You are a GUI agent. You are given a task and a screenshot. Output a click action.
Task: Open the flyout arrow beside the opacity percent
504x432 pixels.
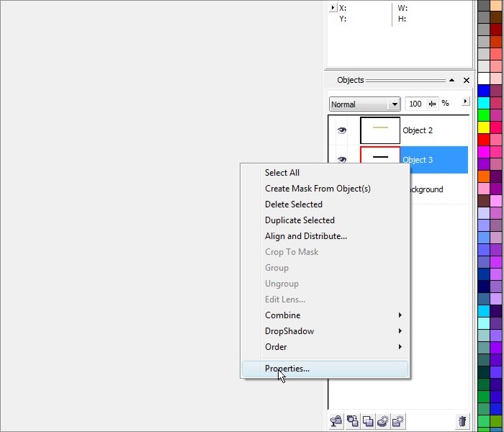coord(465,102)
